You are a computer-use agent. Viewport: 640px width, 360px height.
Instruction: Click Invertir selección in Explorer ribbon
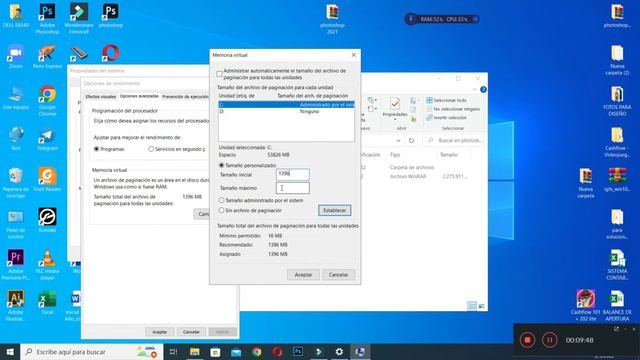coord(446,118)
